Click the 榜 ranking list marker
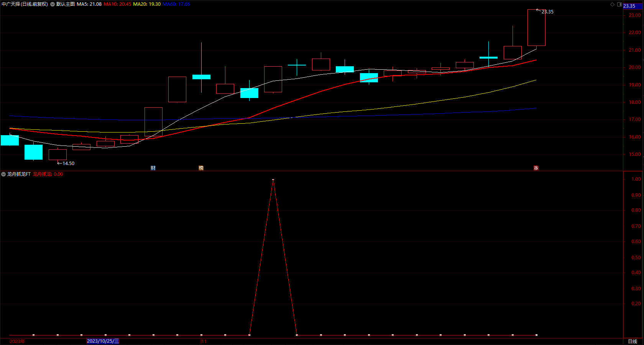644x345 pixels. point(201,168)
